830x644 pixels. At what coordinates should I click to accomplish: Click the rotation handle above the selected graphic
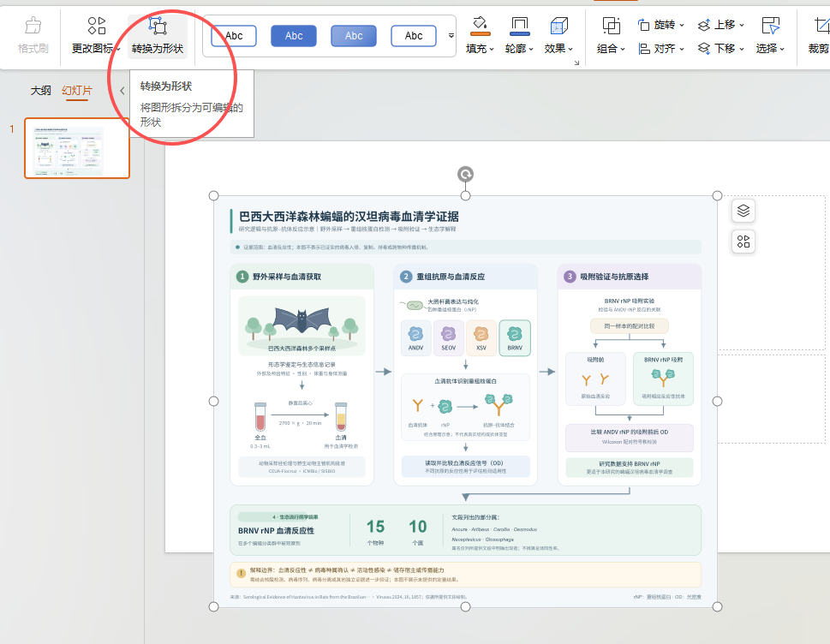[465, 174]
